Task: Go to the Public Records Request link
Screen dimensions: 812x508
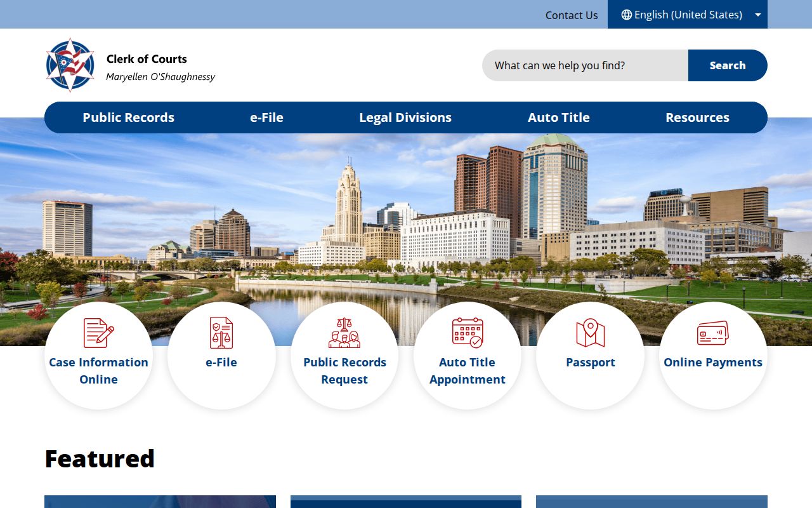Action: 344,371
